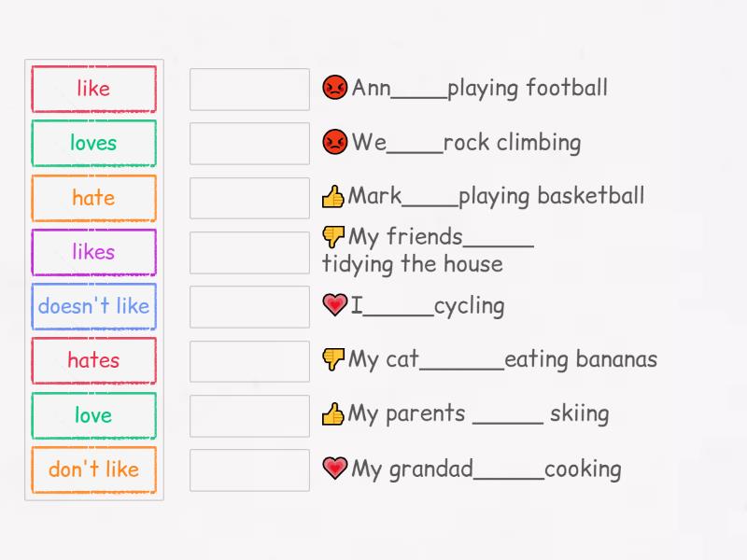Click the angry face emoji beside Ann's sentence
Screen dimensions: 747x560
pyautogui.click(x=335, y=88)
